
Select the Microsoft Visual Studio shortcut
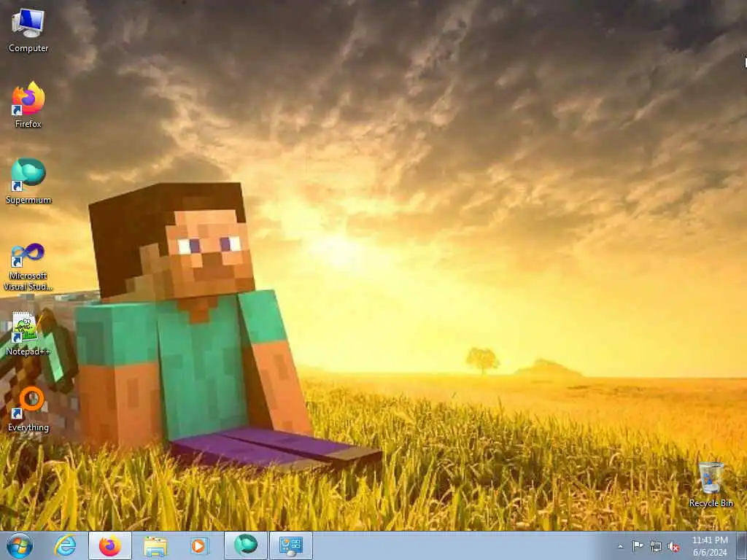[x=28, y=267]
